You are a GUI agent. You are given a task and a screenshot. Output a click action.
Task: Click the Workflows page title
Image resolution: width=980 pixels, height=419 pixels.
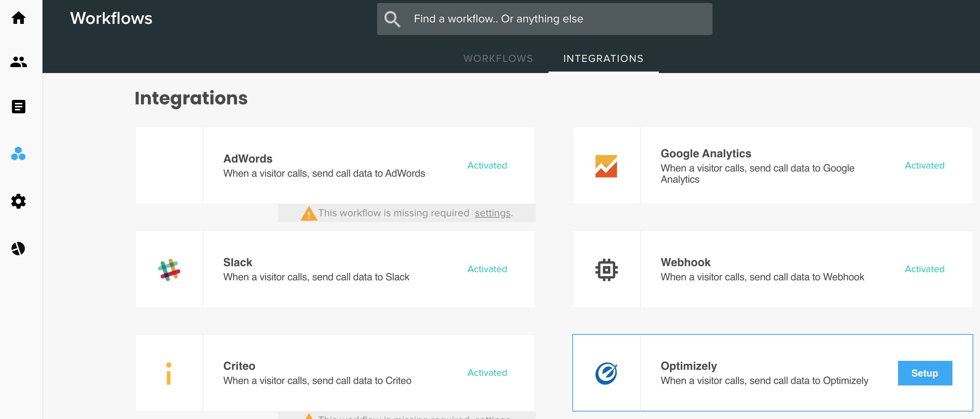(111, 18)
